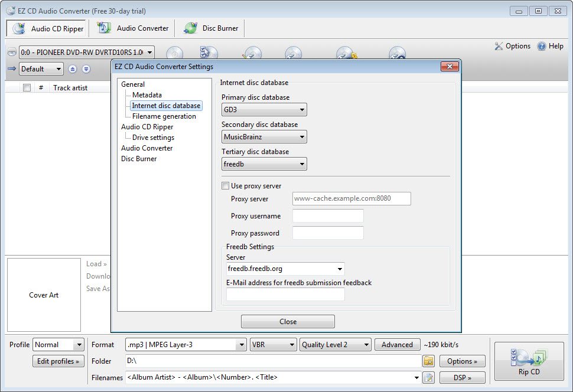Click the filename editor notepad icon
The height and width of the screenshot is (392, 573).
[429, 377]
